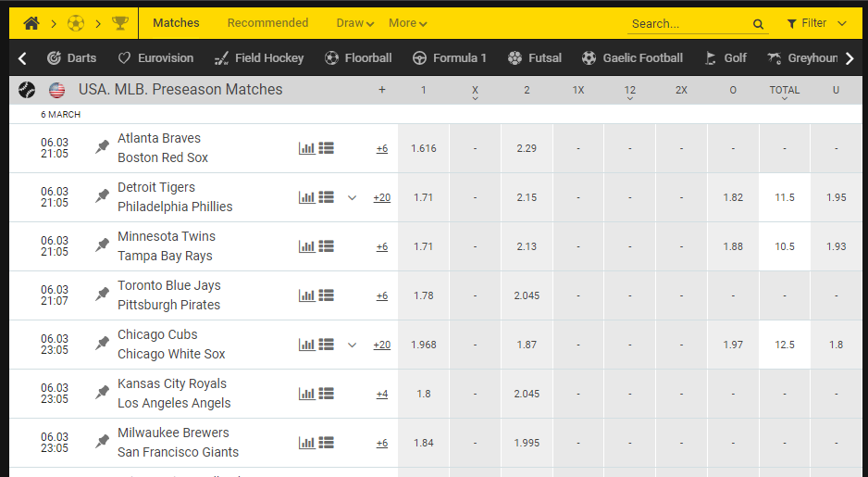The image size is (868, 477).
Task: Open +4 markets for Kansas City Royals match
Action: [382, 394]
